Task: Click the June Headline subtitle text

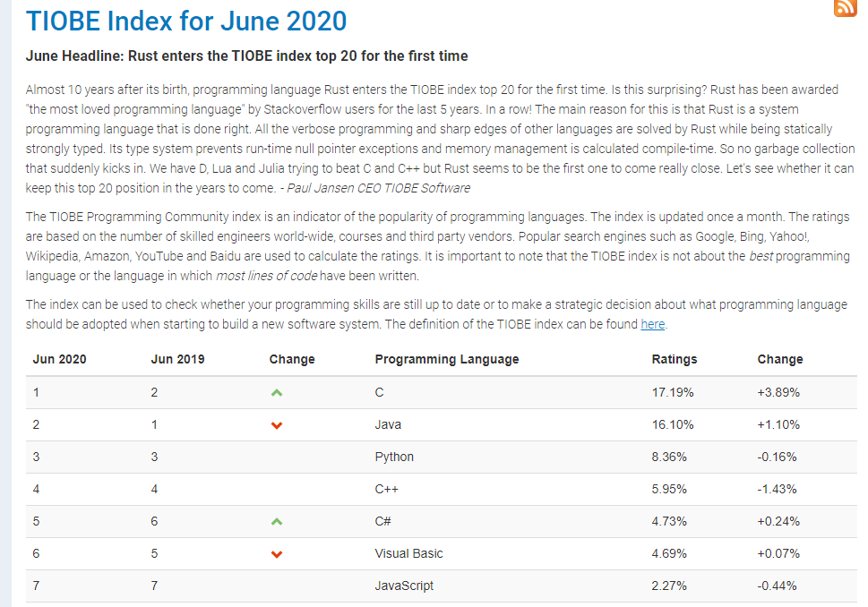Action: pos(247,56)
